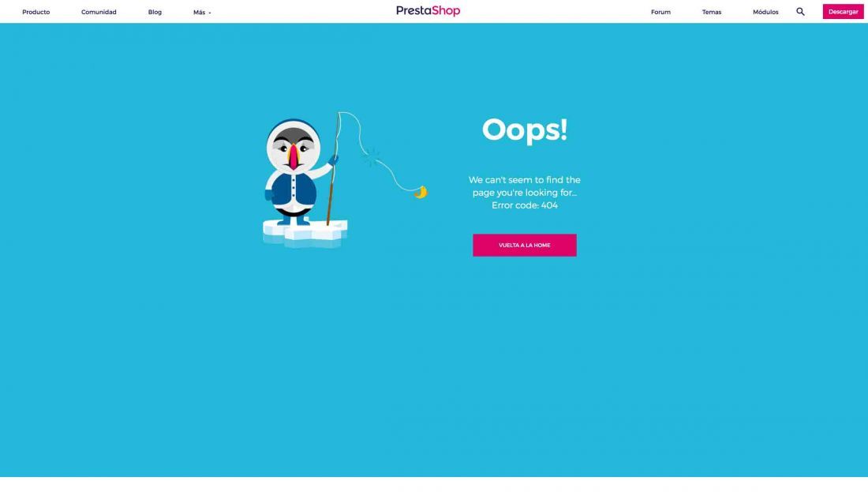The width and height of the screenshot is (868, 492).
Task: Click the brown fishing rod pole
Action: pyautogui.click(x=332, y=171)
